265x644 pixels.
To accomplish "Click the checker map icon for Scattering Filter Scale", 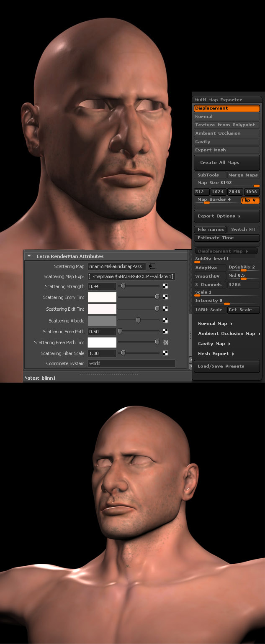I will coord(165,353).
